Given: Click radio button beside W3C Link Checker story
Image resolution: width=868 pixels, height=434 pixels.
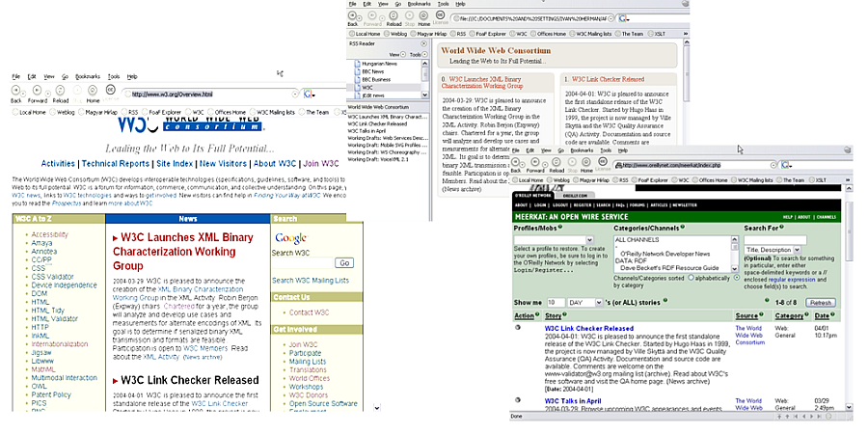Looking at the screenshot, I should click(x=518, y=329).
